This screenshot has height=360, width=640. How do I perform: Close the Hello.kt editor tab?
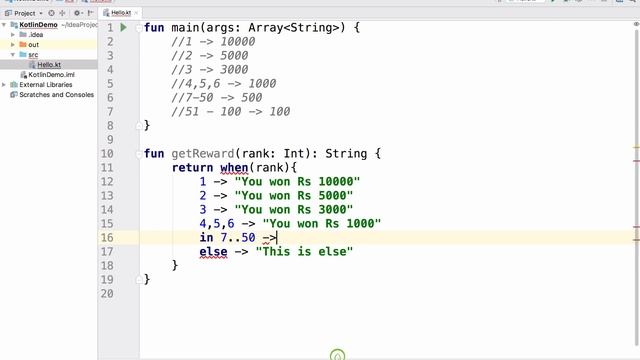coord(136,13)
